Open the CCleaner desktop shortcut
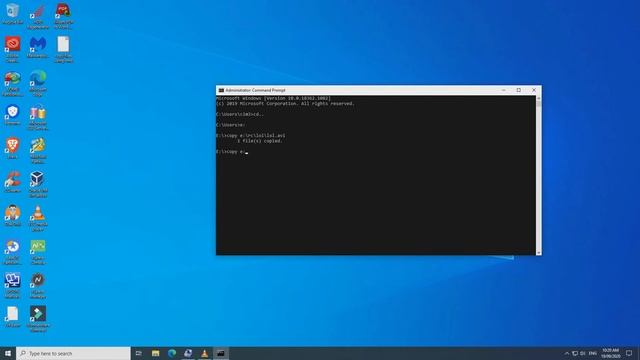This screenshot has width=640, height=360. pos(12,182)
